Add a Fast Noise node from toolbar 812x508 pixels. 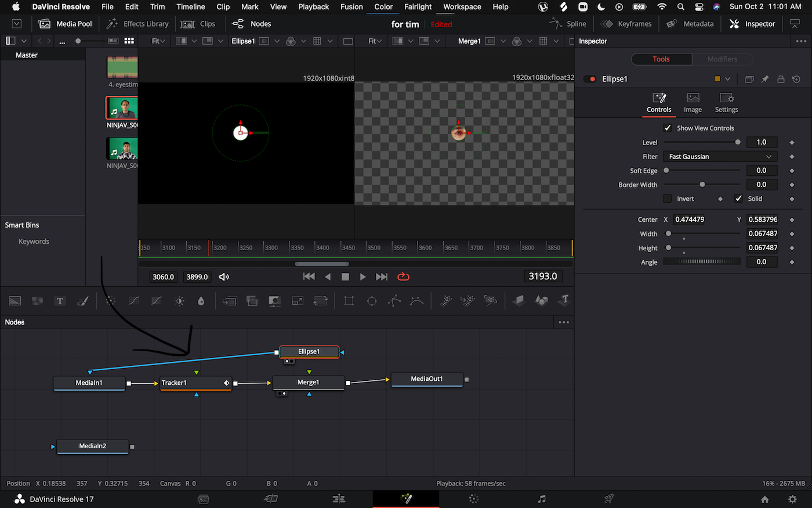[38, 301]
